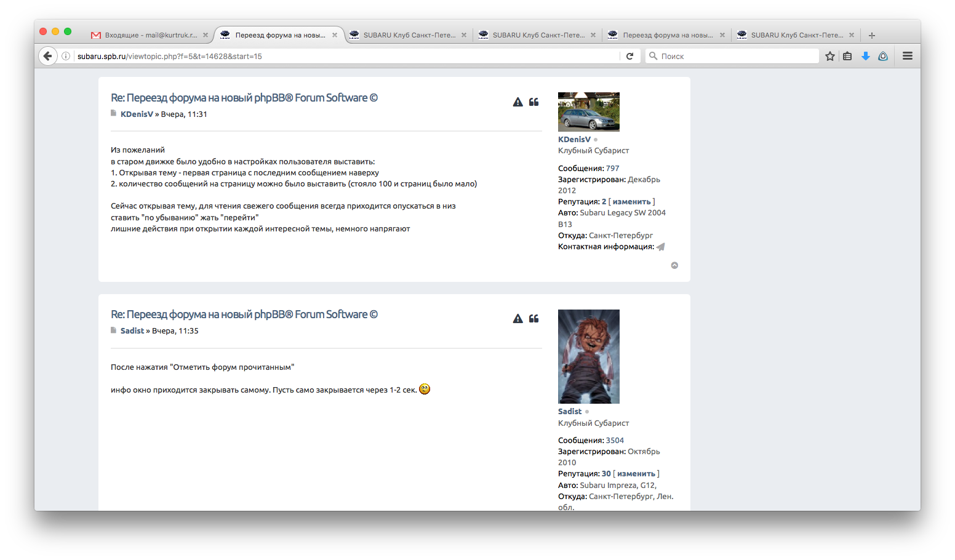Open downloads arrow in toolbar
Viewport: 955px width, 560px height.
865,56
